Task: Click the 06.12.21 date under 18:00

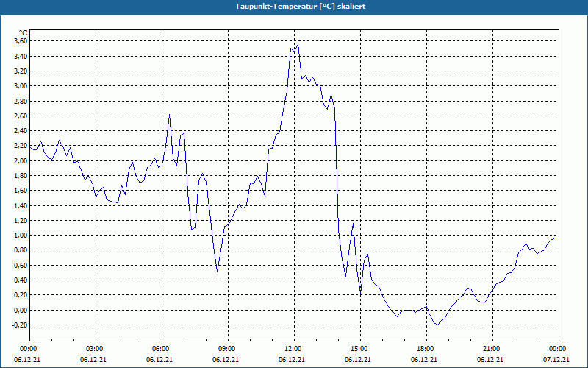Action: point(424,360)
